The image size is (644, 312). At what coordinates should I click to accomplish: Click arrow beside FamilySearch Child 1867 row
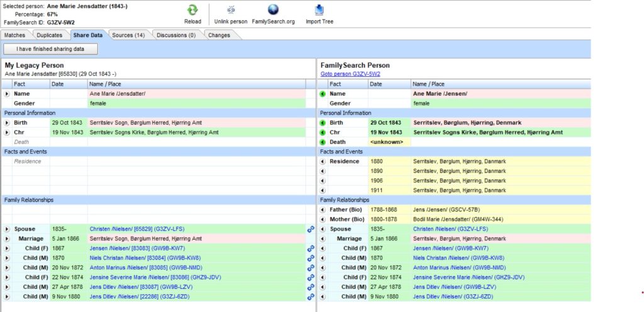click(x=323, y=248)
